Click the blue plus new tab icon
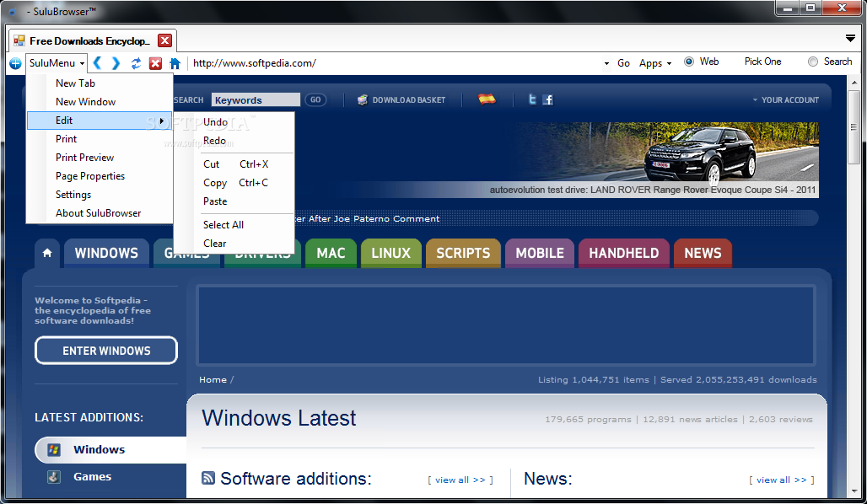Screen dimensions: 867x504 point(15,63)
